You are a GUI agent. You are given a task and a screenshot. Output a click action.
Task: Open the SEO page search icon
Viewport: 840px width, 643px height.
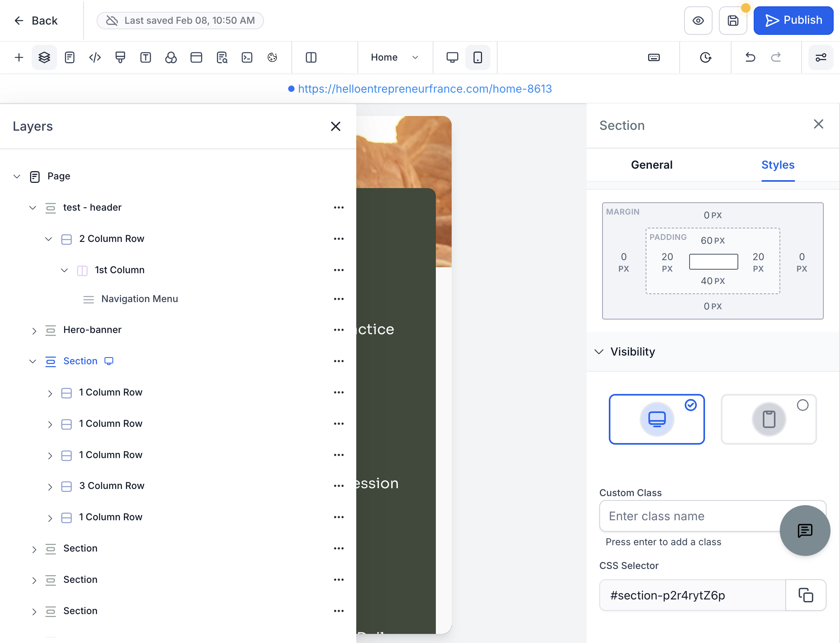222,57
